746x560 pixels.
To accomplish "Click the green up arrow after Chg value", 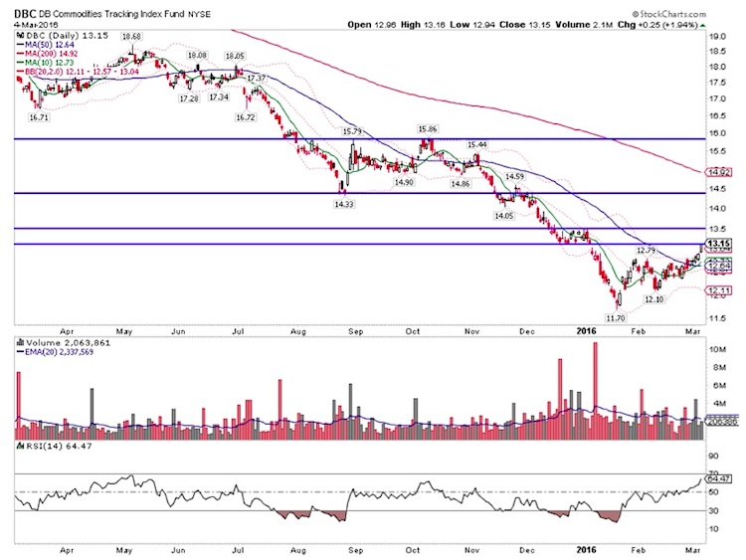I will click(x=703, y=25).
